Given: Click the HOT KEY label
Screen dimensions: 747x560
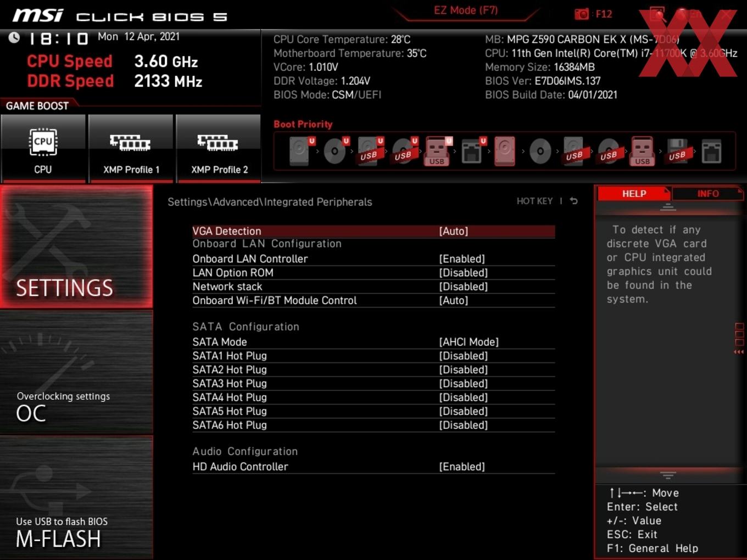Looking at the screenshot, I should pos(534,201).
